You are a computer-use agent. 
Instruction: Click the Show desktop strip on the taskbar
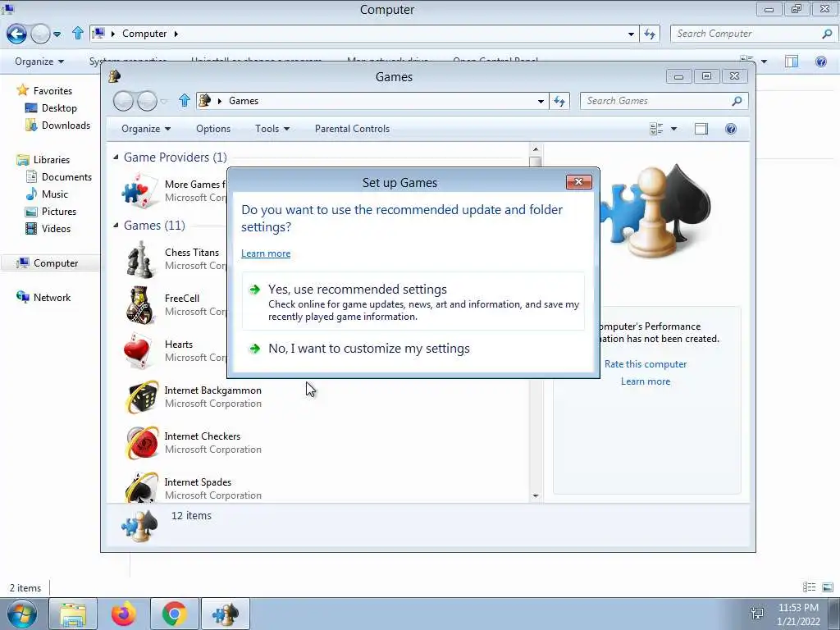[834, 614]
